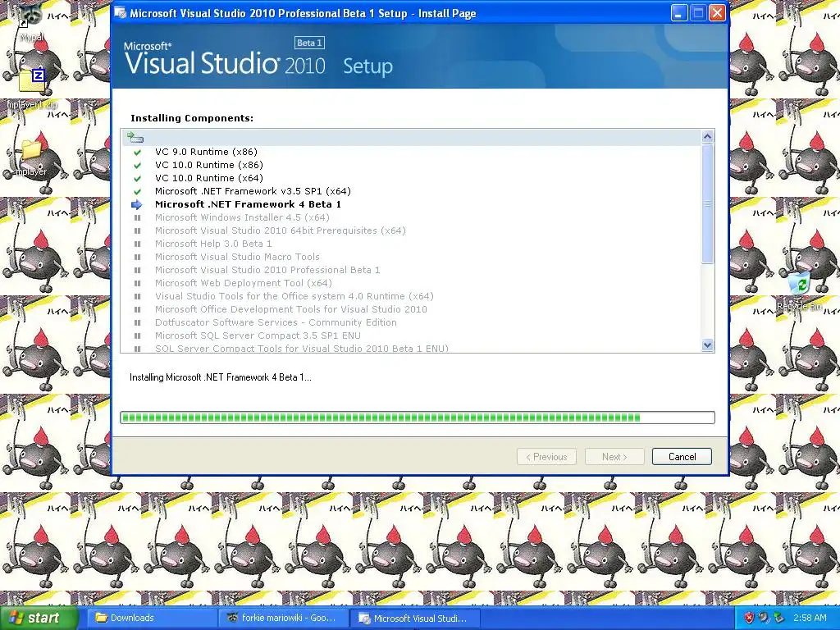
Task: Click pending icon for Web Deployment Tool
Action: click(x=137, y=283)
